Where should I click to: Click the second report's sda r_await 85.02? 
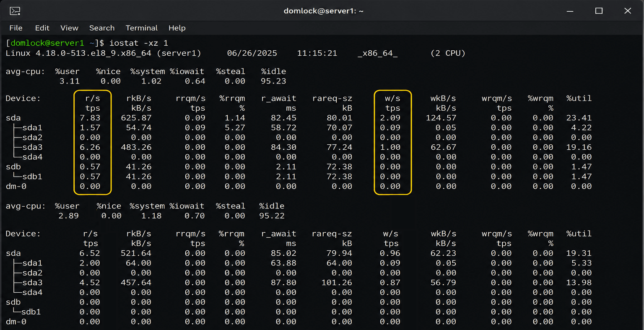pos(283,254)
